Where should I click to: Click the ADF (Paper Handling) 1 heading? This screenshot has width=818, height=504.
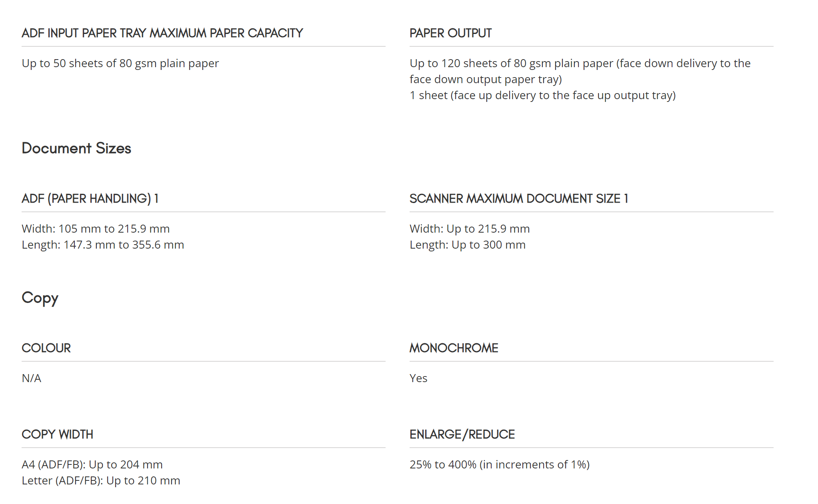[90, 198]
